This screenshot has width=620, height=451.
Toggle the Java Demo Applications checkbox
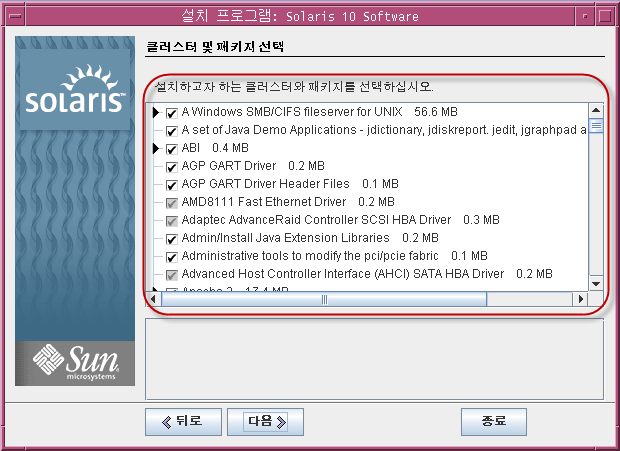[171, 131]
